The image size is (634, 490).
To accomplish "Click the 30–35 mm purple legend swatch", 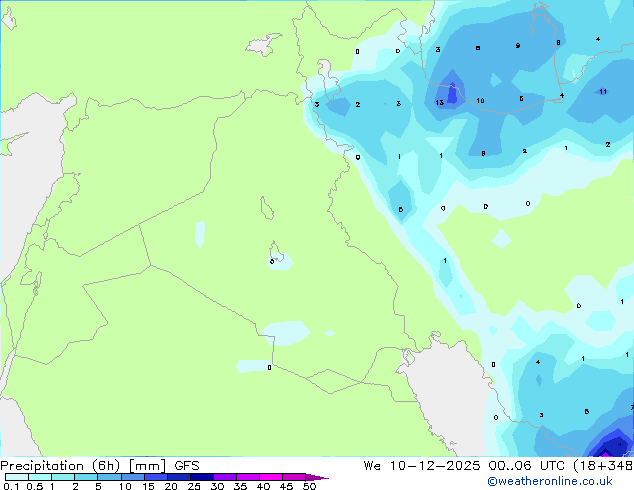I will (x=224, y=477).
